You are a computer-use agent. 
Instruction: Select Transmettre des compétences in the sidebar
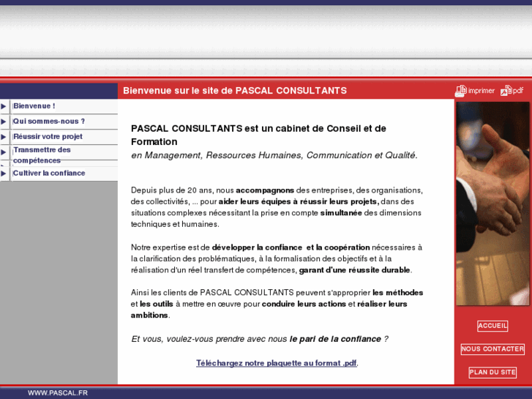(42, 155)
